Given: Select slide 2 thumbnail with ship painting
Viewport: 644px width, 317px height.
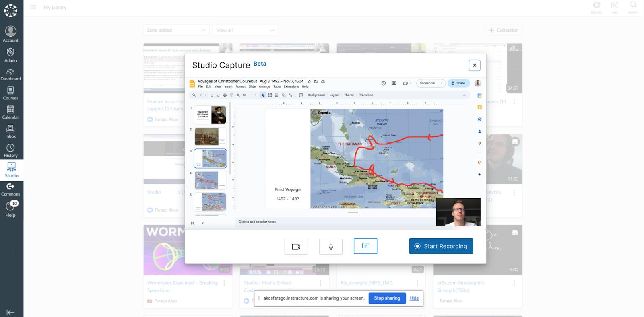Looking at the screenshot, I should (x=210, y=137).
